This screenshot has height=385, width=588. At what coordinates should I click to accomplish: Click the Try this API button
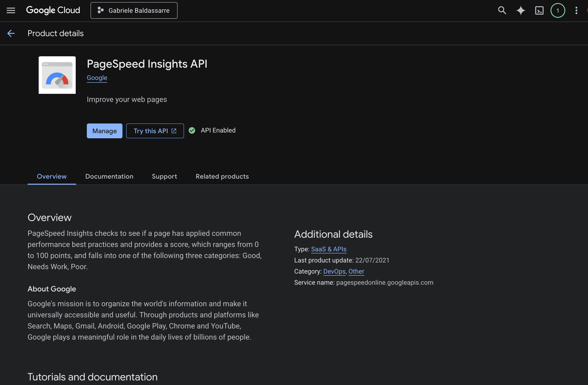pos(155,131)
